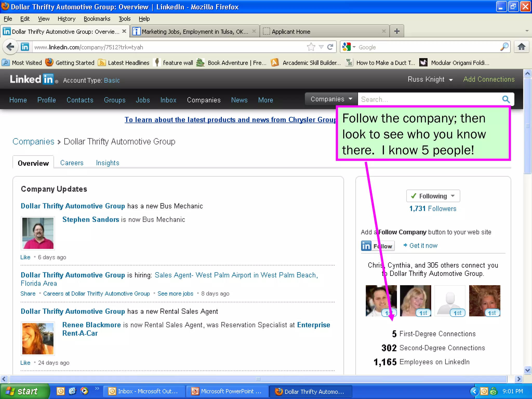Click the Outlook quick launch icon
The height and width of the screenshot is (399, 532).
click(61, 391)
